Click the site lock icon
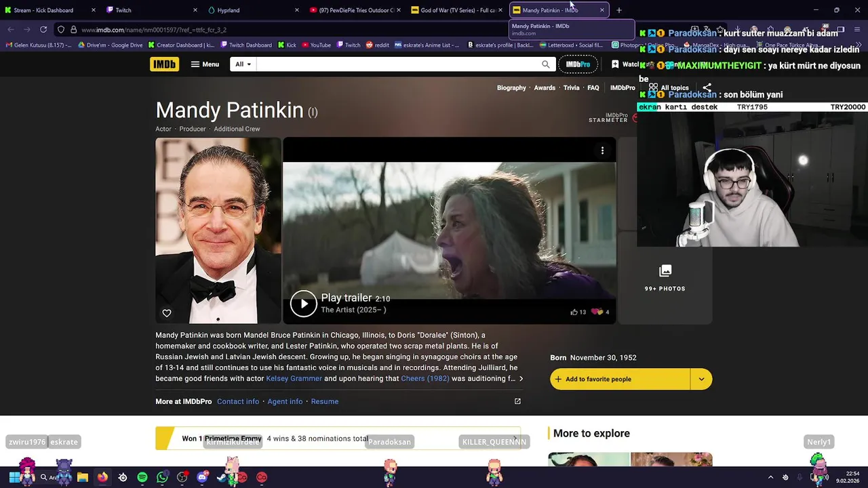 73,30
